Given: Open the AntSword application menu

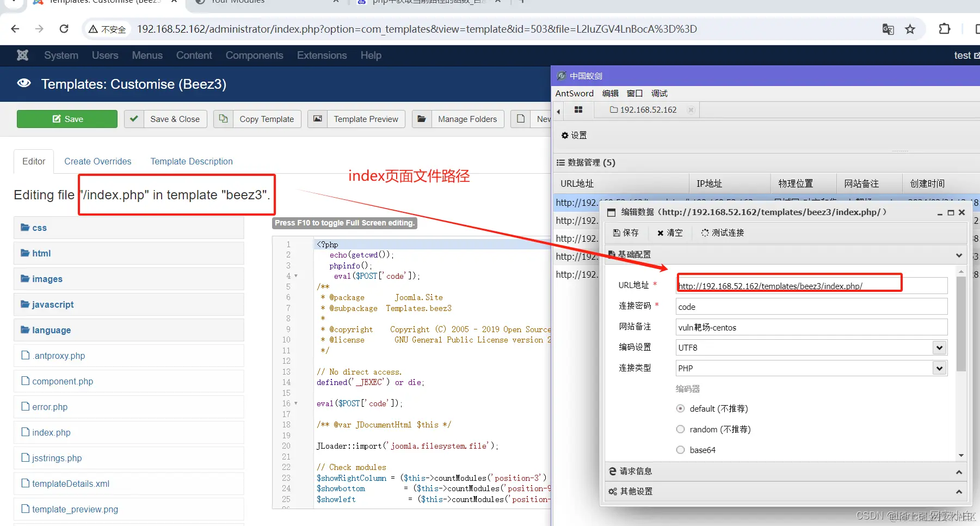Looking at the screenshot, I should pyautogui.click(x=575, y=94).
